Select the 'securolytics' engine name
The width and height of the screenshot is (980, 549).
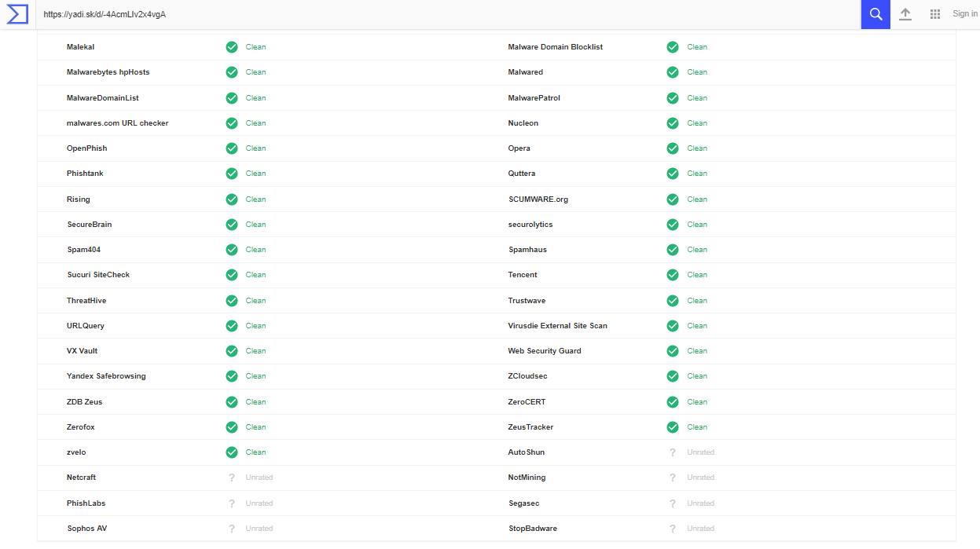coord(530,225)
